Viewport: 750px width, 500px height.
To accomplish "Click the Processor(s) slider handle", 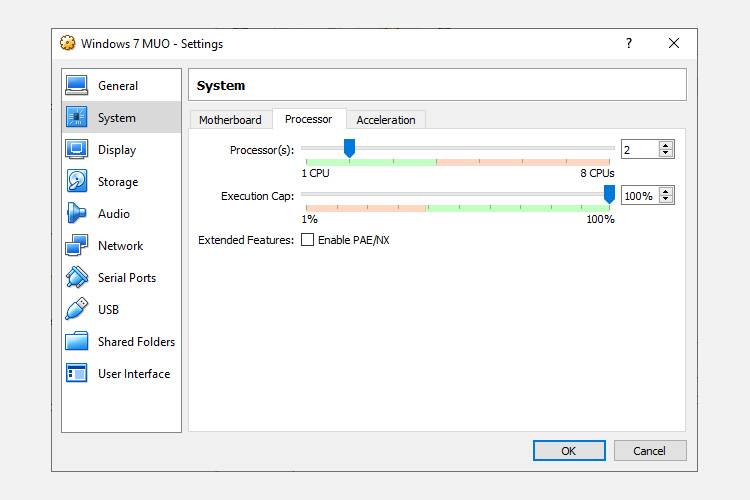I will pyautogui.click(x=349, y=149).
